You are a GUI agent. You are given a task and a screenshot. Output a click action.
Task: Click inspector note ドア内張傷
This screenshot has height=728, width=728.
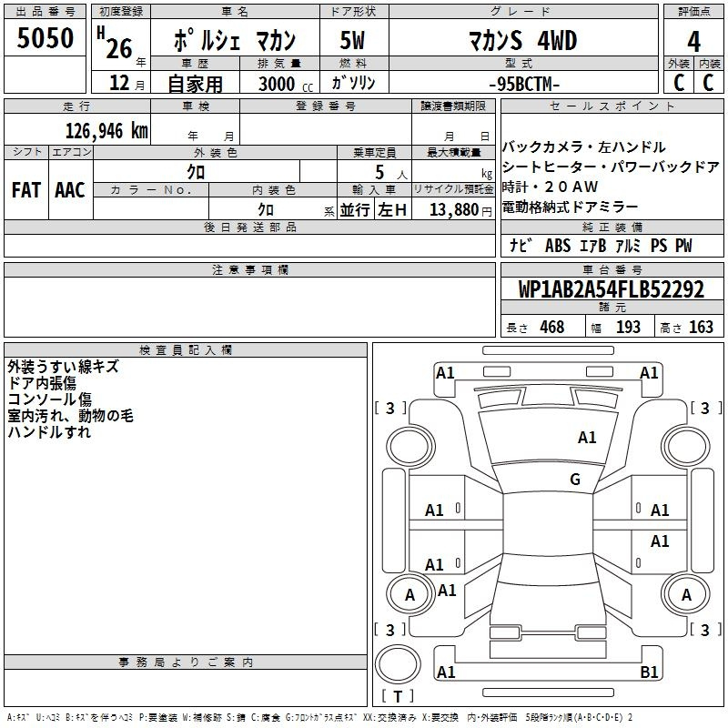tap(42, 383)
